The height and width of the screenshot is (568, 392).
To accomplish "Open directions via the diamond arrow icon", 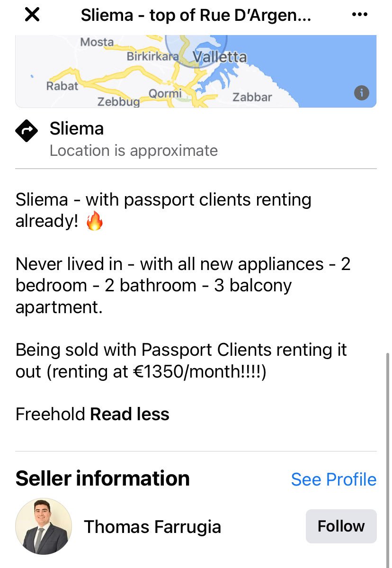I will pyautogui.click(x=27, y=131).
